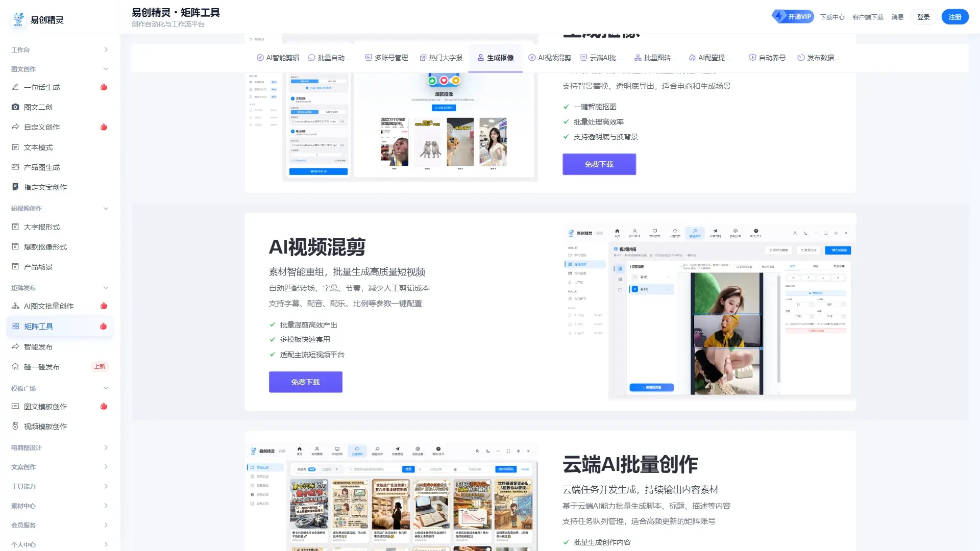Click the 注册 button
980x551 pixels.
(955, 17)
